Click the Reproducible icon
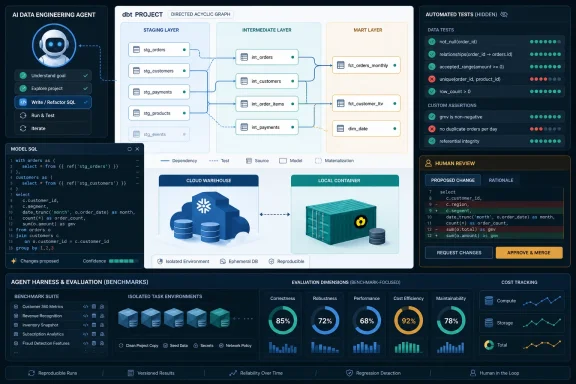Screen dimensions: 576x384 (271, 261)
